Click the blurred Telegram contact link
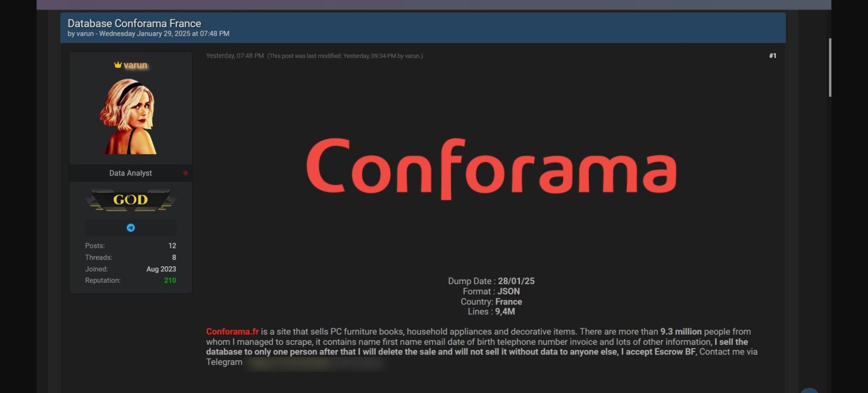The width and height of the screenshot is (868, 393). pyautogui.click(x=315, y=363)
